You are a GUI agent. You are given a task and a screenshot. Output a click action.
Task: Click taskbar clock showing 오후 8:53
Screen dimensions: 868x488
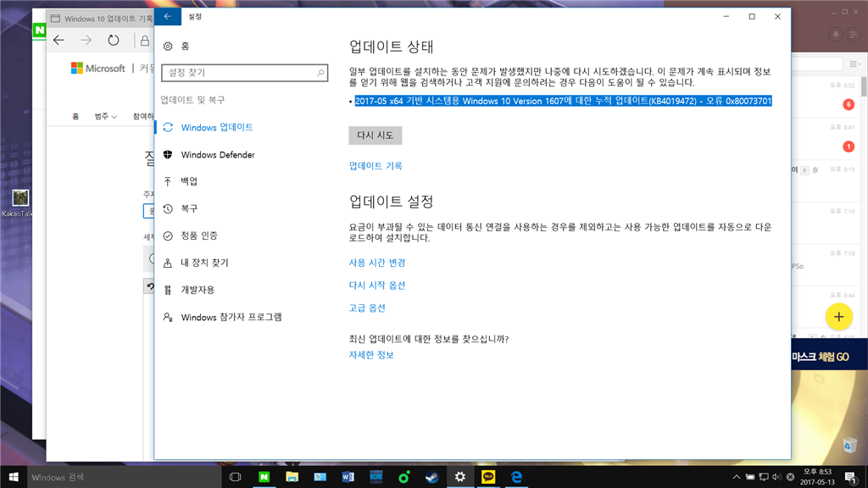click(x=818, y=477)
